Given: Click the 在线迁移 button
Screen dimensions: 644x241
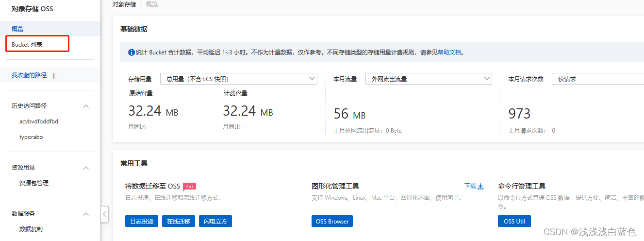Looking at the screenshot, I should pyautogui.click(x=179, y=221).
